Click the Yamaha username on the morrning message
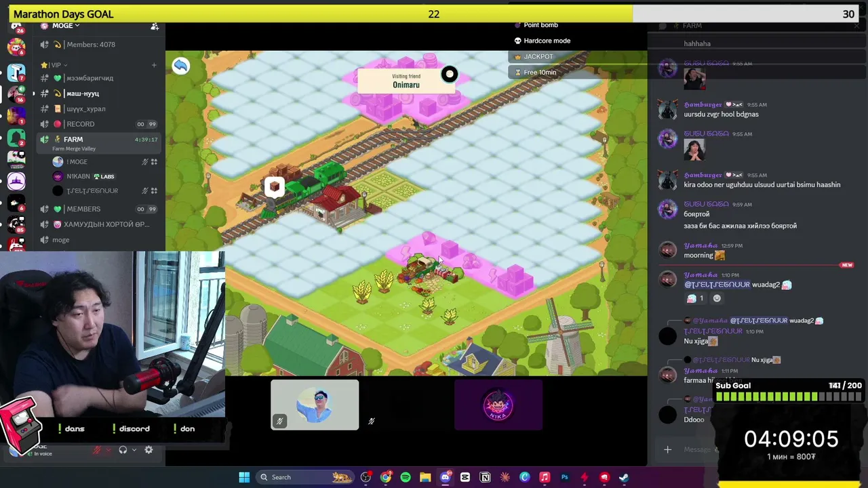The image size is (868, 488). point(701,245)
